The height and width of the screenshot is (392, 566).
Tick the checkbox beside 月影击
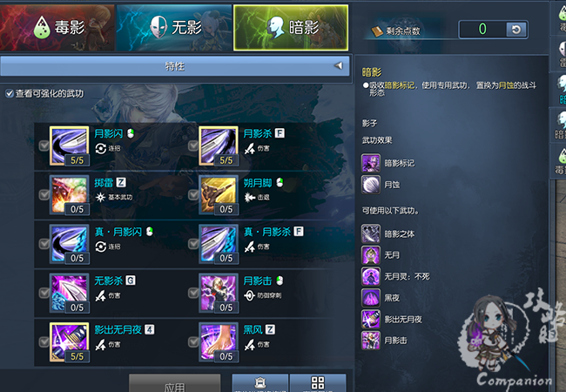[x=193, y=293]
